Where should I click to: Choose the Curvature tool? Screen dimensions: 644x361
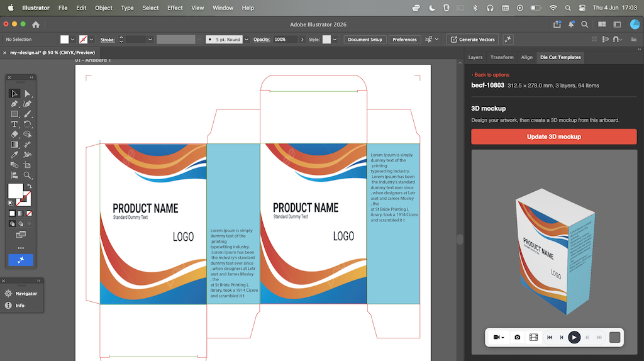pos(28,104)
